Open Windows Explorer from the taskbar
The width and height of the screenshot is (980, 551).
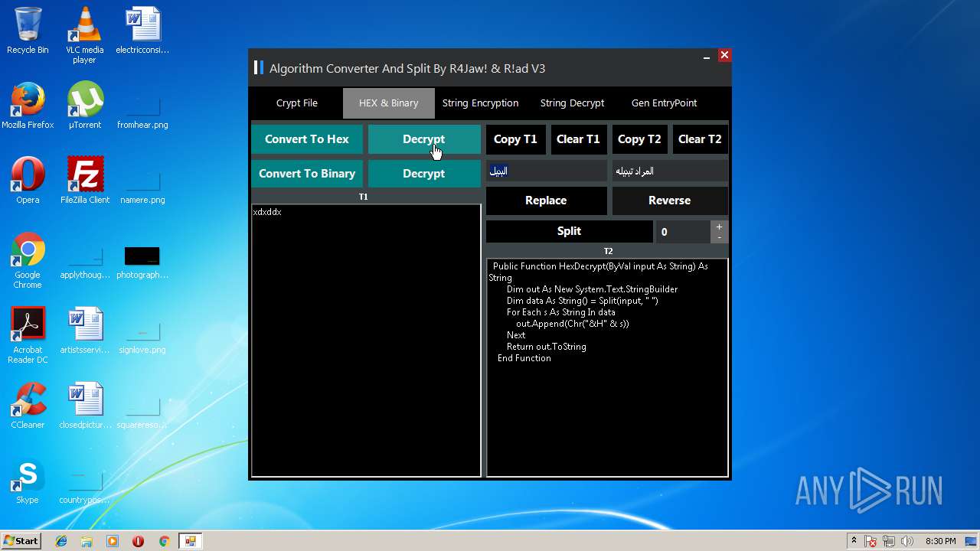(87, 541)
